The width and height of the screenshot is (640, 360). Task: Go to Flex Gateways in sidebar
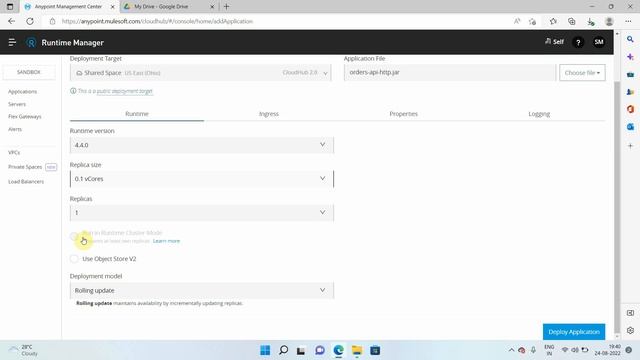coord(24,116)
